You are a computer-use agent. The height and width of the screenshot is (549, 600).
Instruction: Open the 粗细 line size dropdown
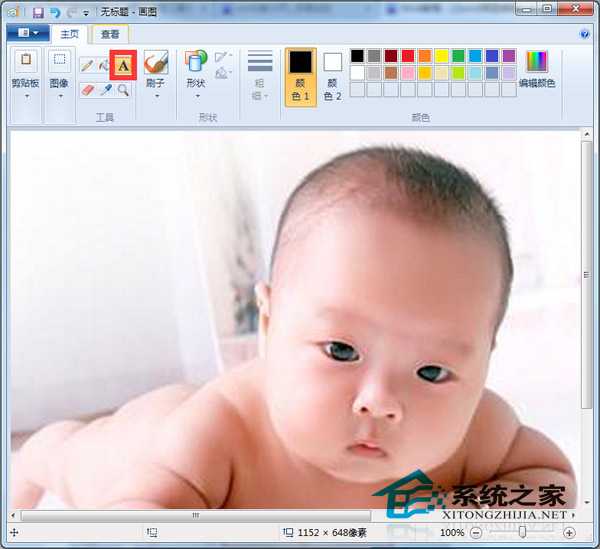click(260, 76)
